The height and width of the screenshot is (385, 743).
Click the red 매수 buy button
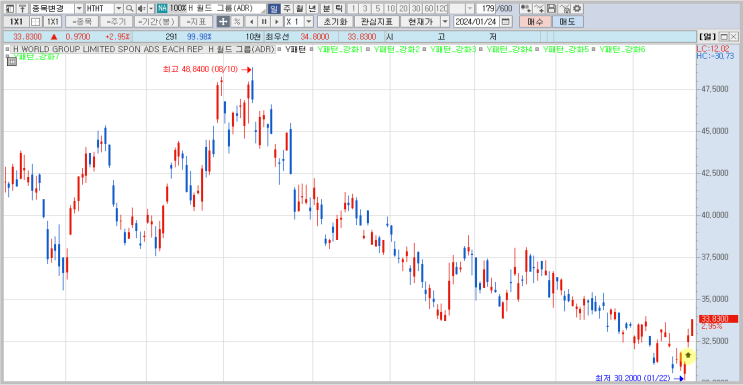pos(535,21)
